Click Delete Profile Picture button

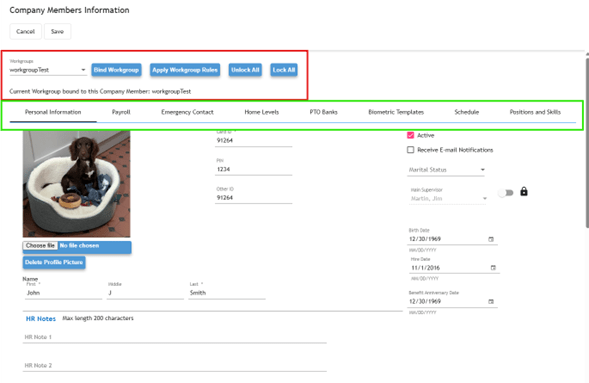click(54, 262)
